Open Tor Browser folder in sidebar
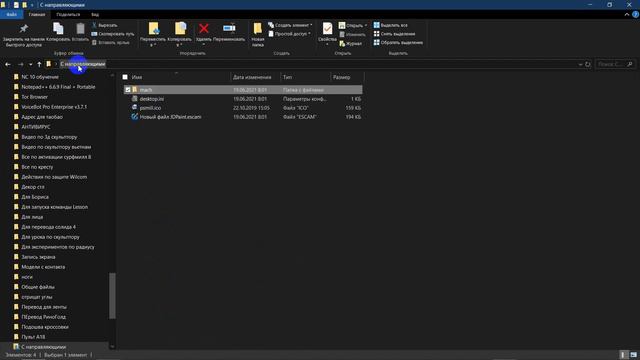This screenshot has width=640, height=360. click(34, 97)
